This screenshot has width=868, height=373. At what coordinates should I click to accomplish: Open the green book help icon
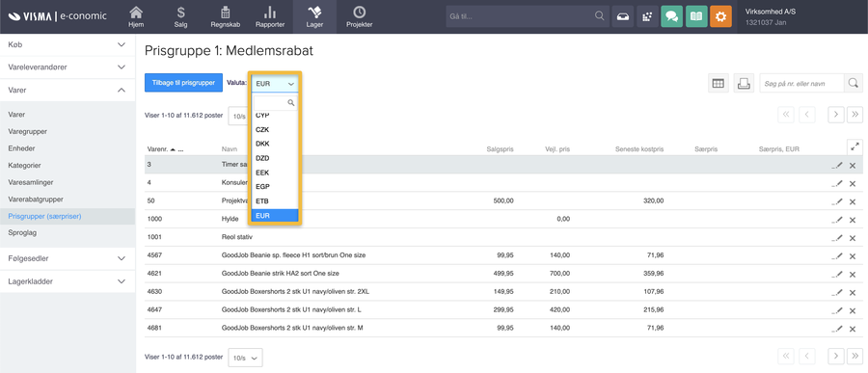coord(696,16)
